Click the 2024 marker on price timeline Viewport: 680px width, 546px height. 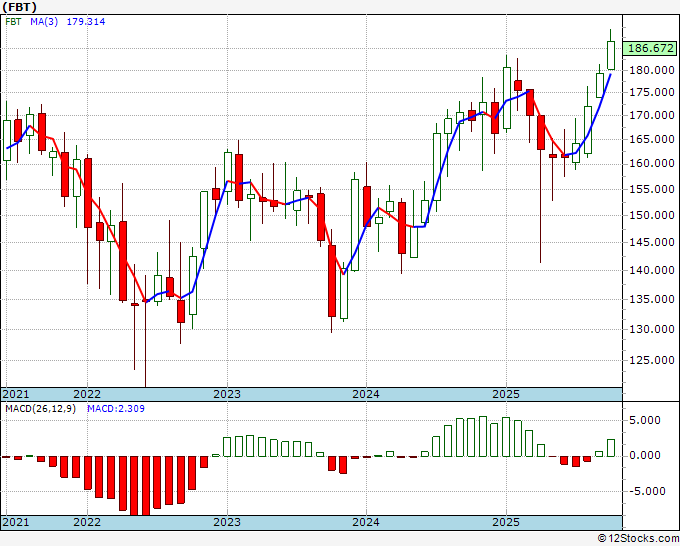click(x=366, y=394)
